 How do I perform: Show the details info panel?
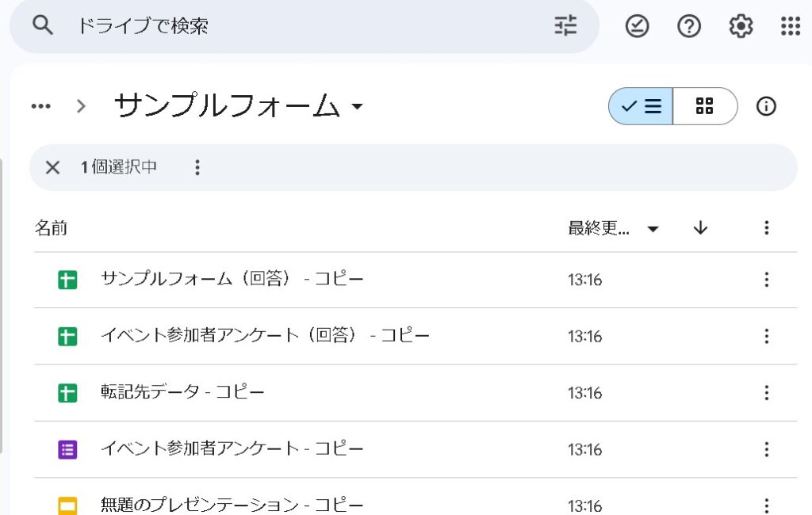[766, 106]
